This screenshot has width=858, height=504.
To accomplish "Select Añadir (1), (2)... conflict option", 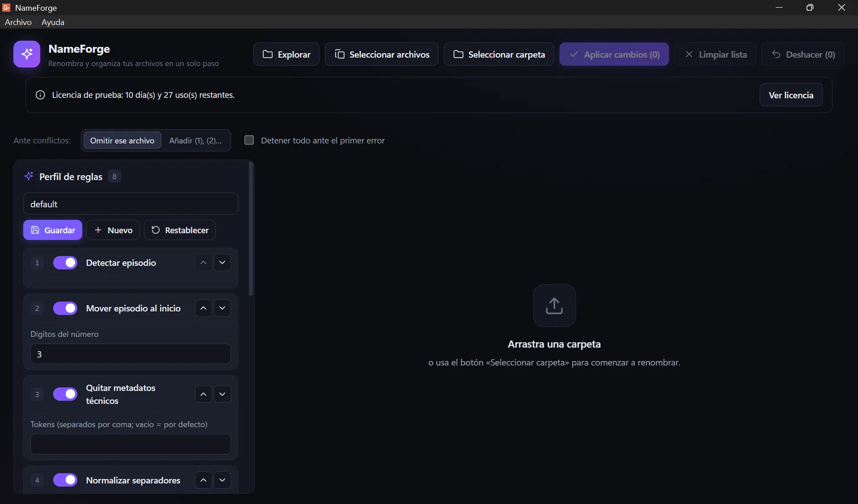I will tap(195, 140).
